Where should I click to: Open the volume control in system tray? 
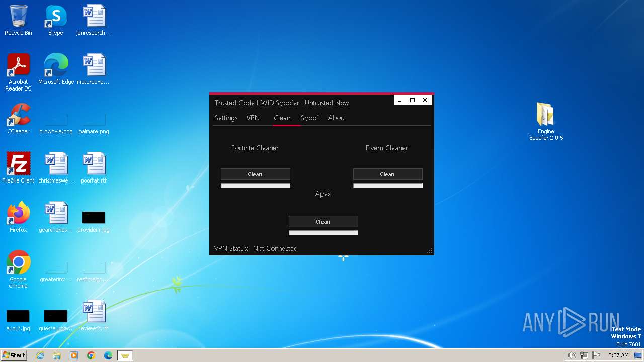572,355
